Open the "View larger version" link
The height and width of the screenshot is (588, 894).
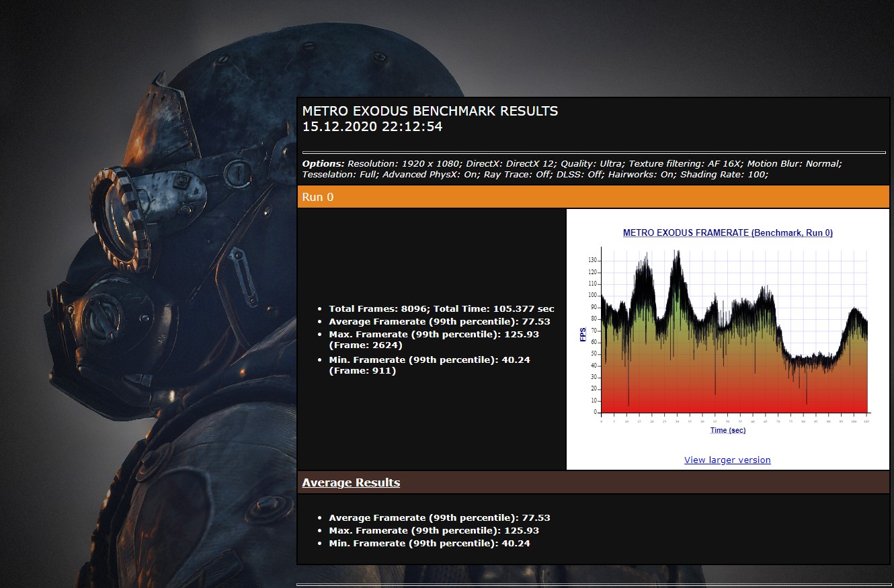(x=727, y=460)
